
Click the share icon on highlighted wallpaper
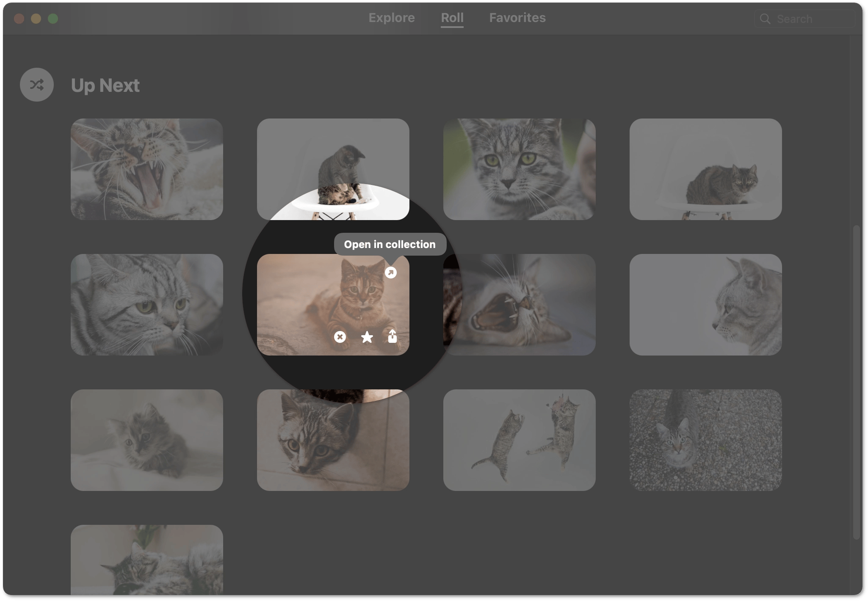tap(393, 336)
